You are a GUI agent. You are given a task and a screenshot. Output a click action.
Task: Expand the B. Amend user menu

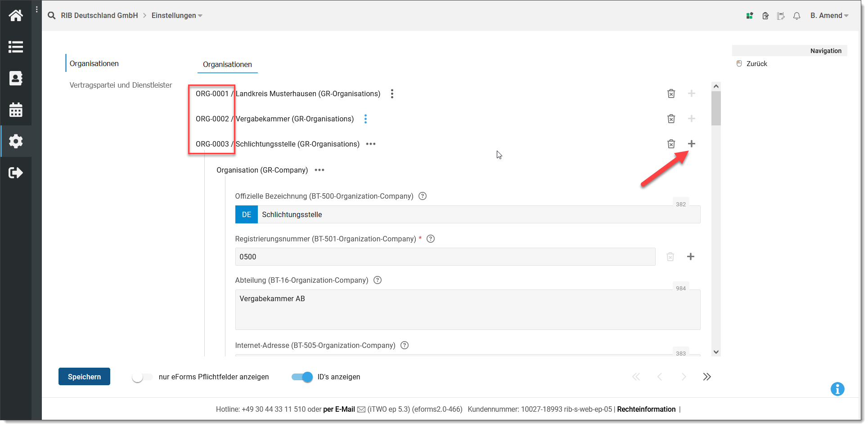829,16
